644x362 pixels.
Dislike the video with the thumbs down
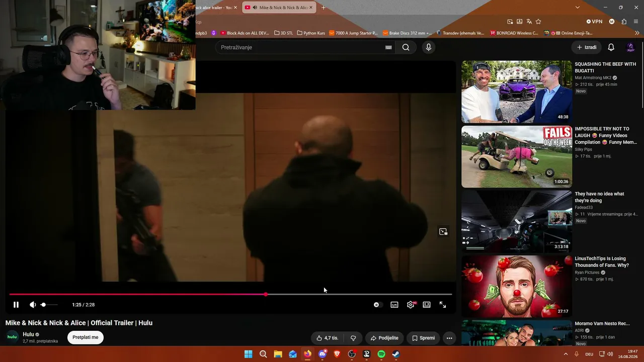click(353, 338)
